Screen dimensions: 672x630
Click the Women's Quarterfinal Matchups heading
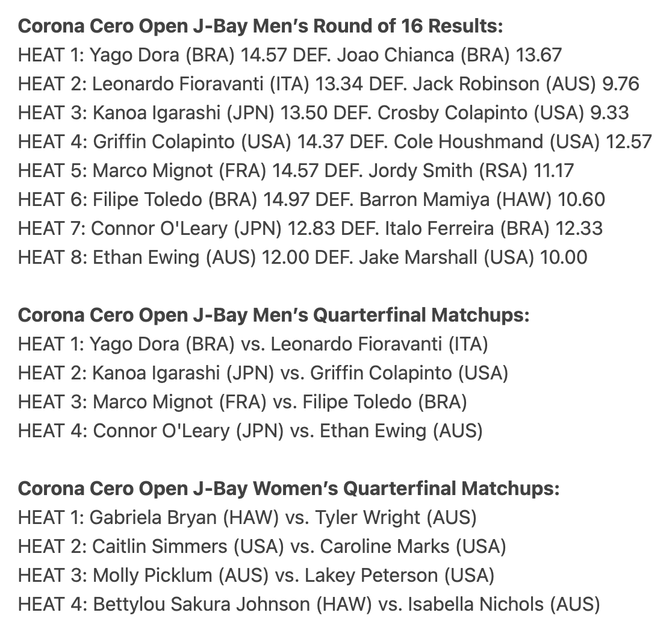289,489
